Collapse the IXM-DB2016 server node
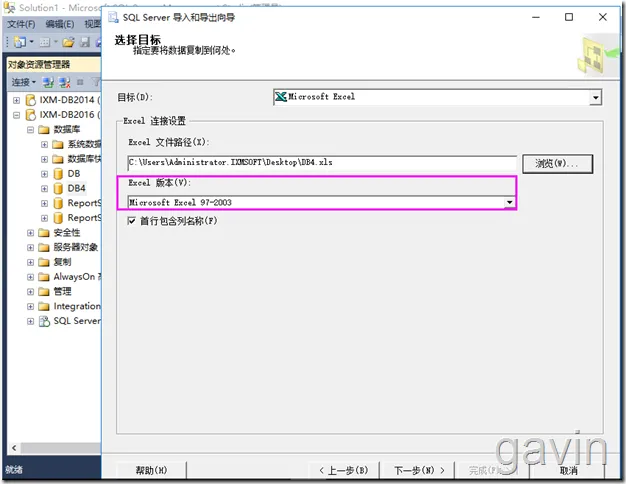Viewport: 626px width, 484px height. (16, 115)
